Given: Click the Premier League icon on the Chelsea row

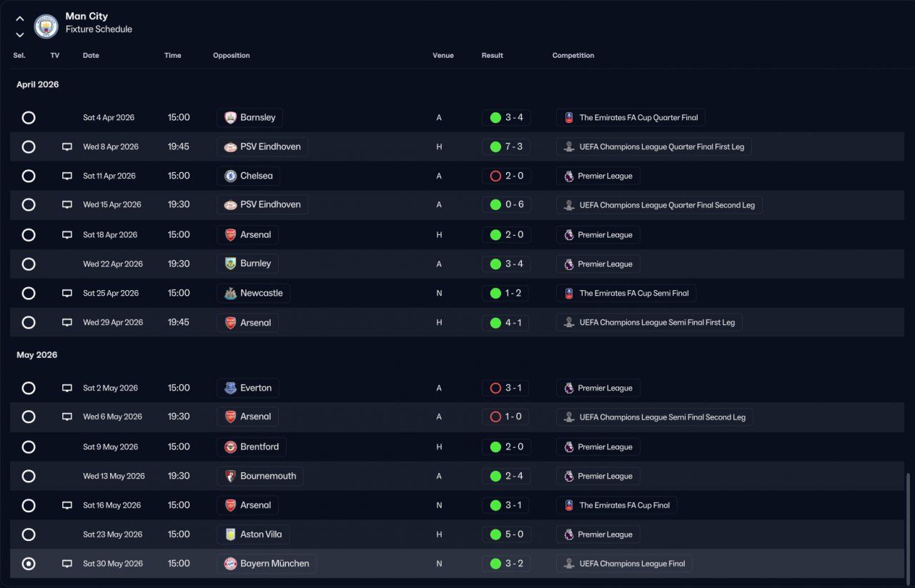Looking at the screenshot, I should click(569, 176).
